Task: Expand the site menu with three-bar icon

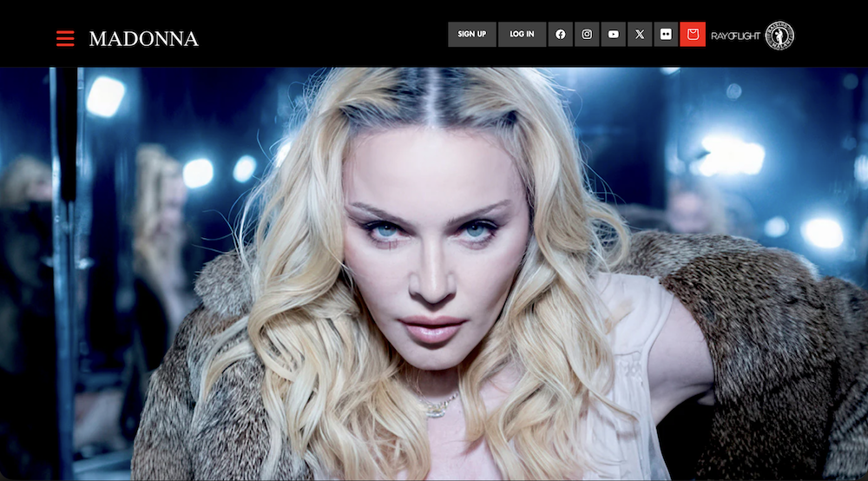Action: (65, 38)
